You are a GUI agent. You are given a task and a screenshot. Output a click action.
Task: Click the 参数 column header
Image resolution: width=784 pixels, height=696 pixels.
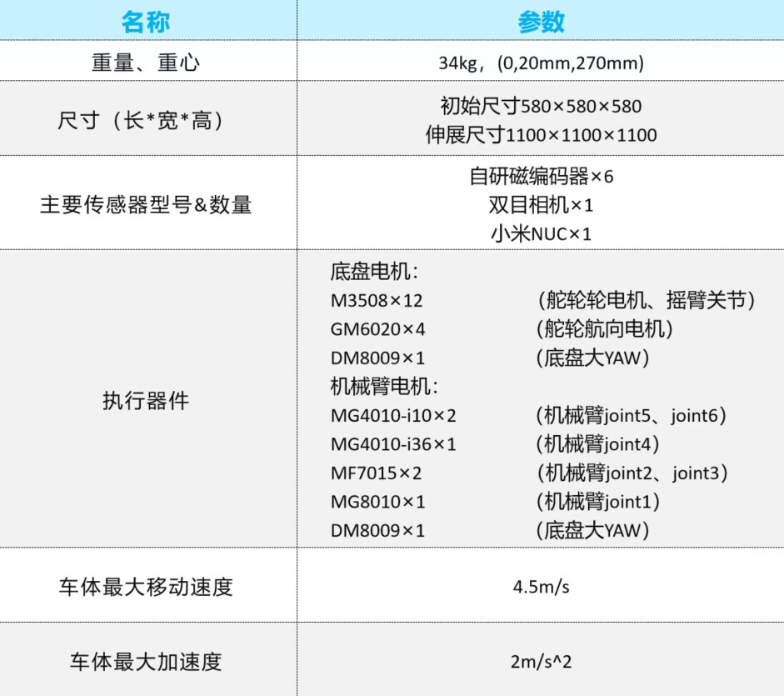(x=541, y=22)
